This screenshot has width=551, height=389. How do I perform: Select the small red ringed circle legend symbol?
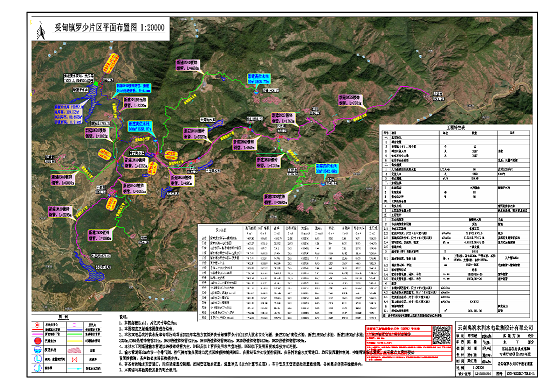37,325
